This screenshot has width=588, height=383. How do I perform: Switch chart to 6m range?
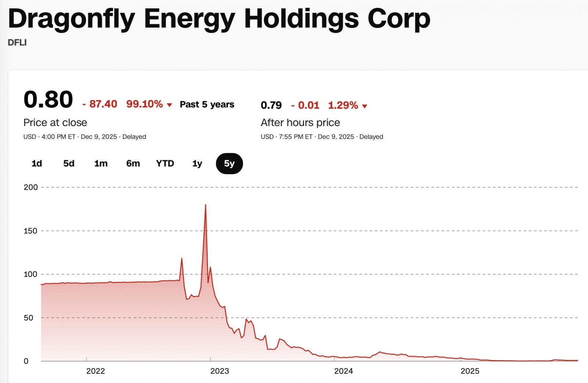click(133, 164)
